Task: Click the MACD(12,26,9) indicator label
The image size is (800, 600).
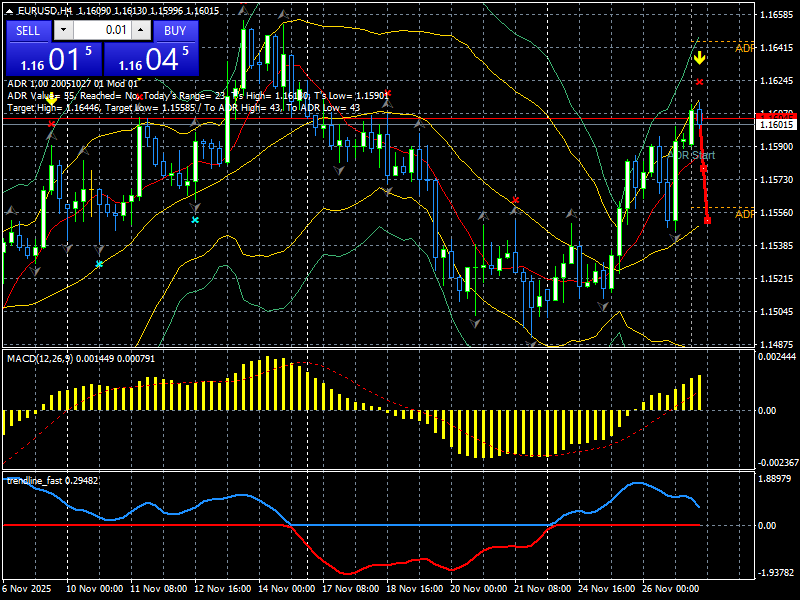Action: [81, 359]
